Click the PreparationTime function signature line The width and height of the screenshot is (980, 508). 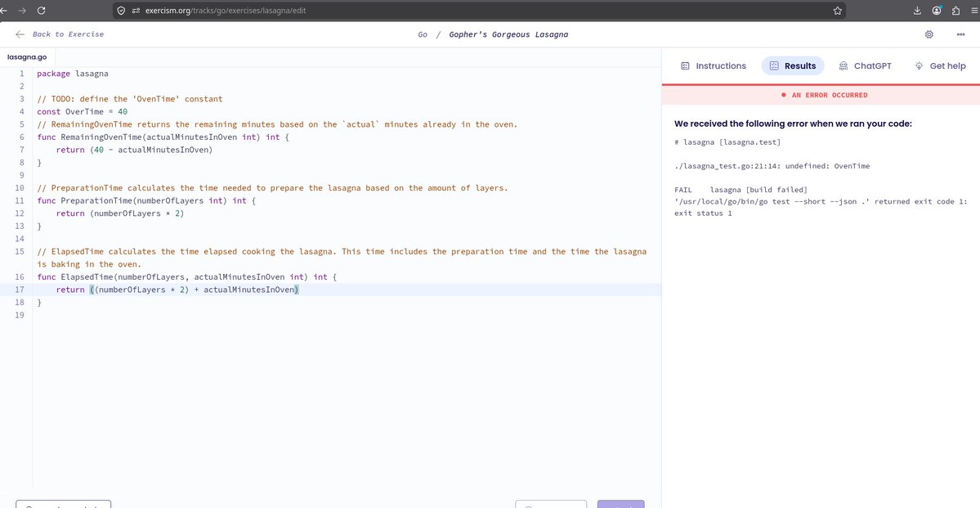point(146,200)
